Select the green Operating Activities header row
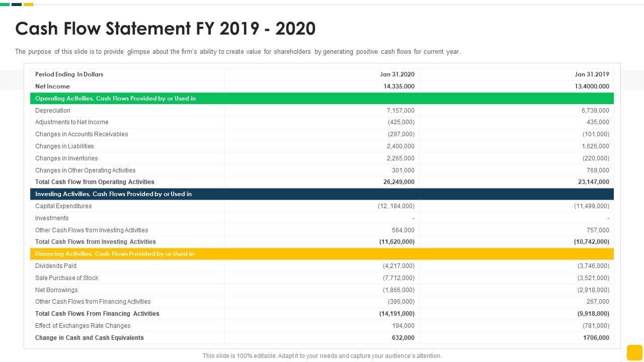The width and height of the screenshot is (644, 362). [322, 99]
